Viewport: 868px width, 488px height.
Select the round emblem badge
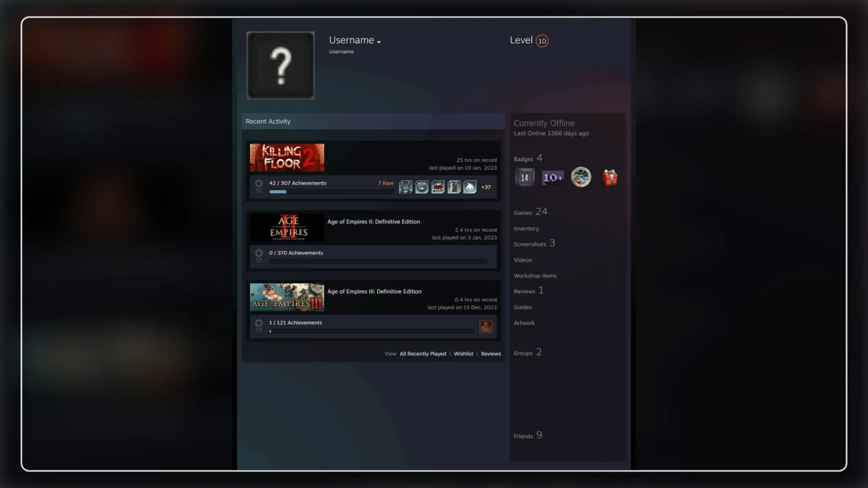pos(581,177)
